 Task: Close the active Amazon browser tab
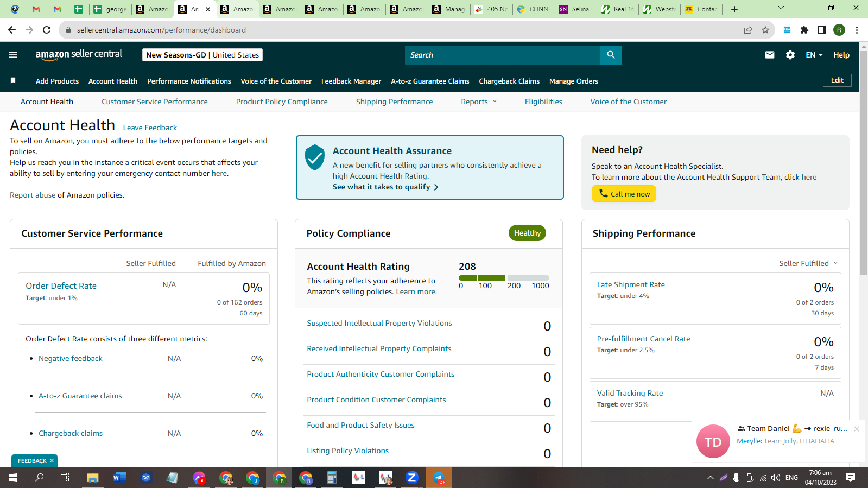208,9
